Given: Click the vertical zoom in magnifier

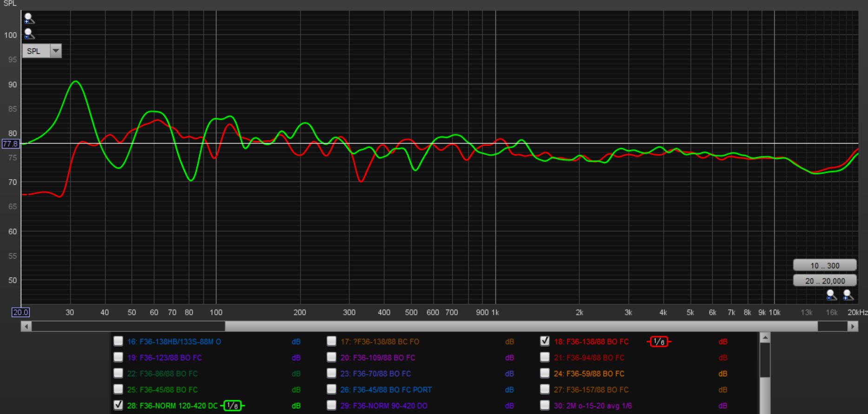Looking at the screenshot, I should coord(29,19).
